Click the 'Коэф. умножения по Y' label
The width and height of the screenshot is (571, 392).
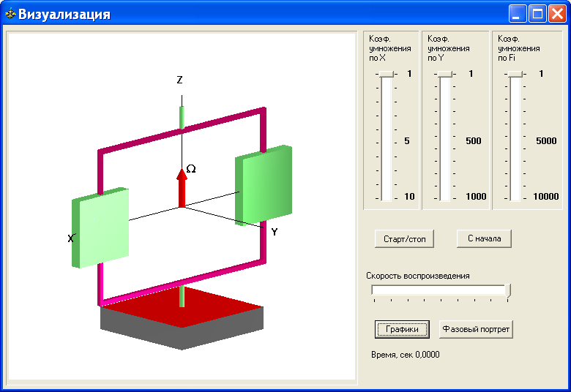[448, 48]
